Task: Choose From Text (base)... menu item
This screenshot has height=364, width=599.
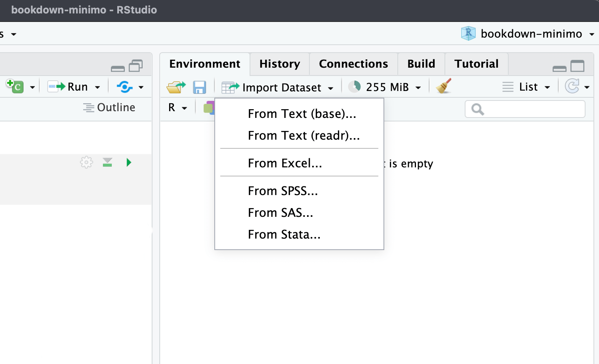Action: [x=299, y=114]
